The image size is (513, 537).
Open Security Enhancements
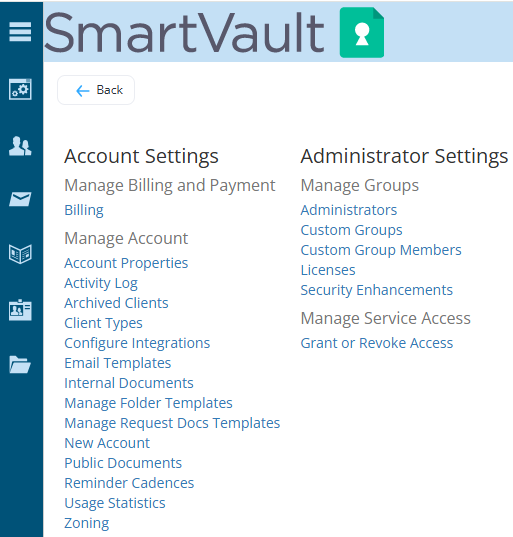[x=376, y=290]
